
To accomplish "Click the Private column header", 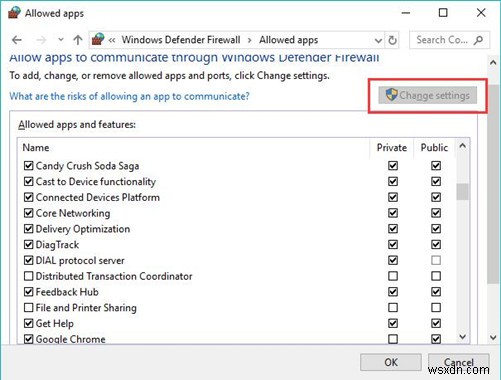I will [x=392, y=147].
